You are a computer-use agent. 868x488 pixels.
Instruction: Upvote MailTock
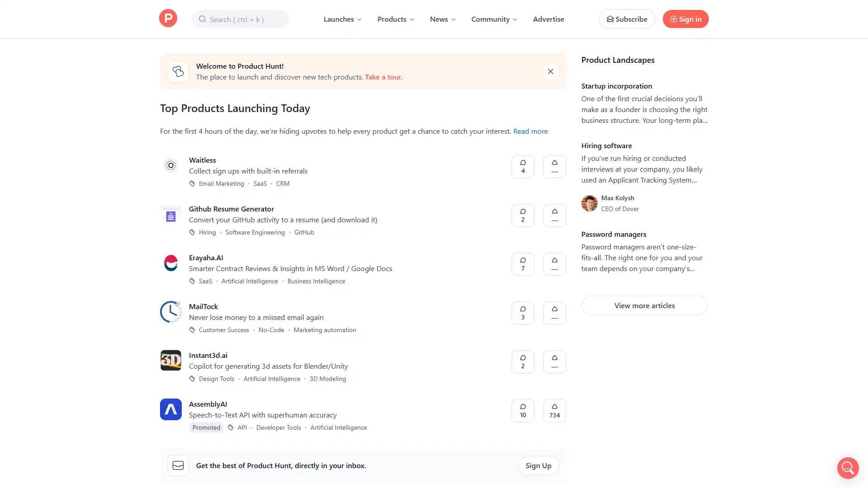coord(555,313)
